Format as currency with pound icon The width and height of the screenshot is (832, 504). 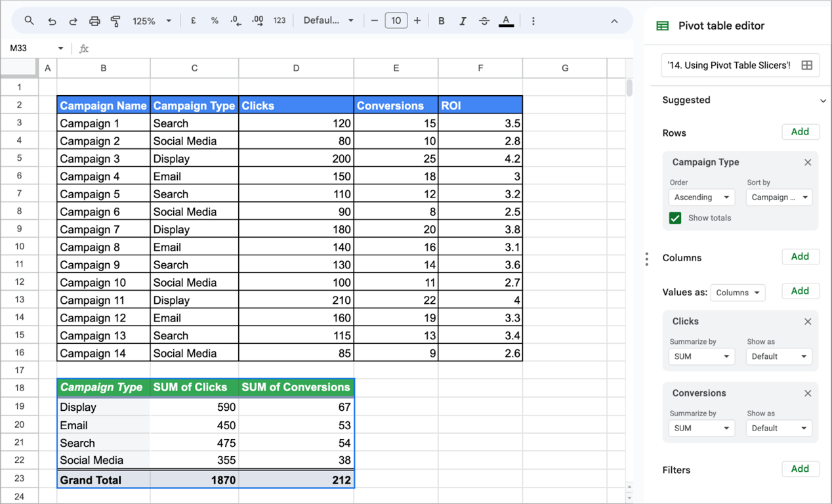pyautogui.click(x=194, y=21)
